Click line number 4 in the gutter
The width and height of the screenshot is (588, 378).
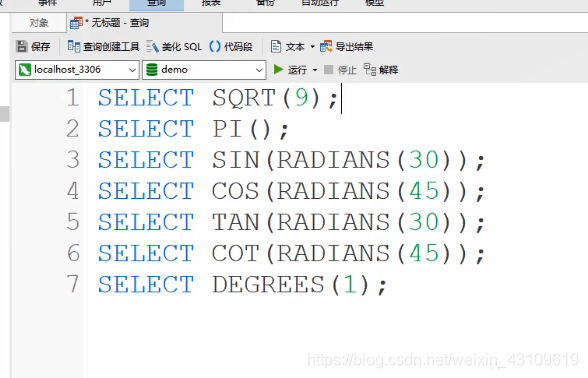point(73,191)
